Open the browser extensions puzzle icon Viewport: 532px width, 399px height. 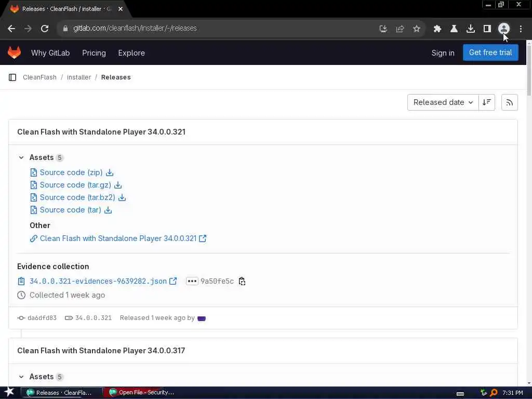pos(437,29)
